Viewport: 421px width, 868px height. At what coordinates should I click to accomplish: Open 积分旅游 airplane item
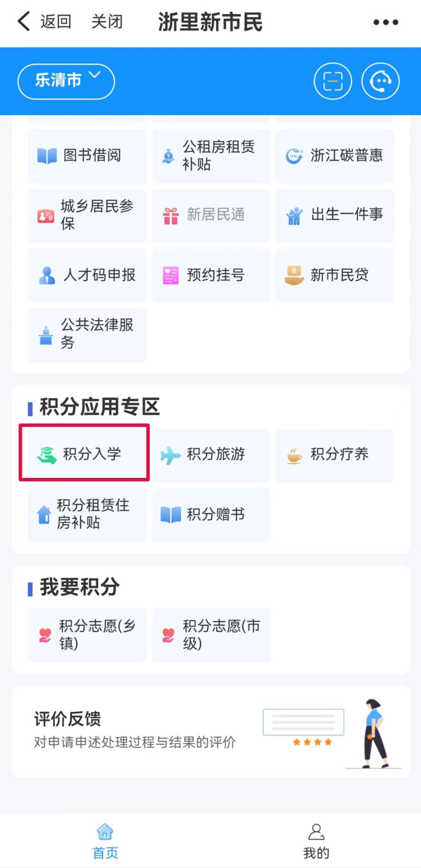210,454
